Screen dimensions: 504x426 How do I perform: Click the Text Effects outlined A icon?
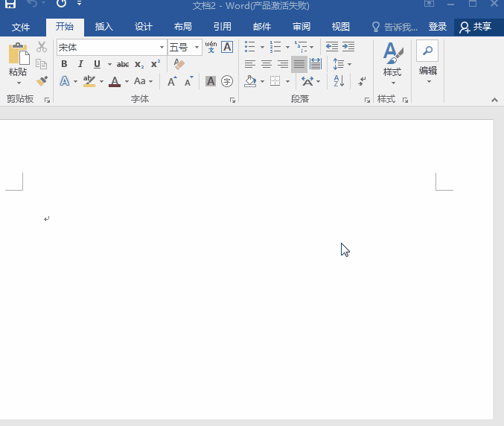coord(65,81)
